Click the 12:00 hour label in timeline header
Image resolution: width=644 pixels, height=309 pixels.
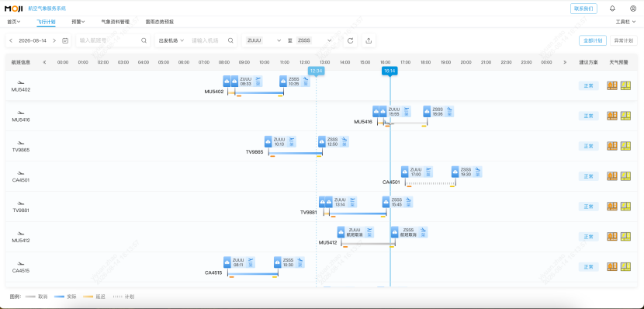click(x=304, y=62)
